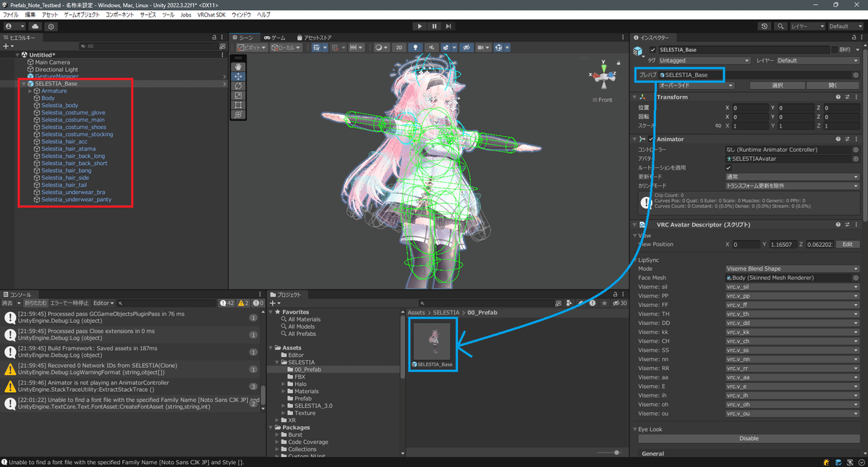Disable the Animator component checkbox
Image resolution: width=868 pixels, height=467 pixels.
[651, 139]
